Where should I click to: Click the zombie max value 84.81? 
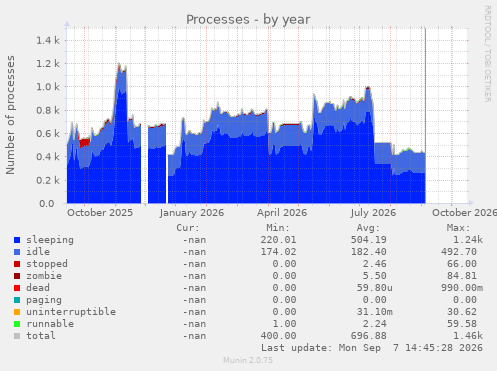coord(462,276)
